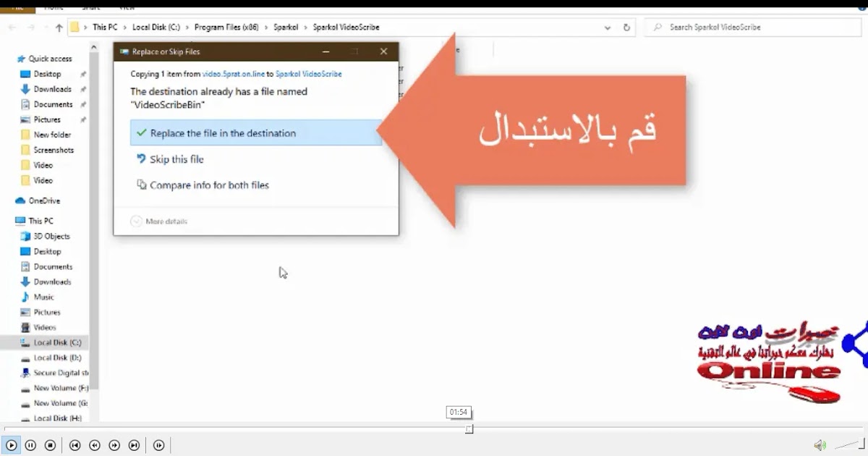
Task: Select the Sparkol breadcrumb segment
Action: point(286,28)
